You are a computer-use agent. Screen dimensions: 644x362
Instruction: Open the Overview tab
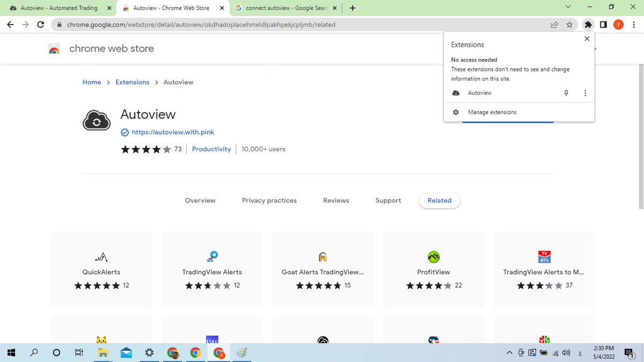[200, 201]
